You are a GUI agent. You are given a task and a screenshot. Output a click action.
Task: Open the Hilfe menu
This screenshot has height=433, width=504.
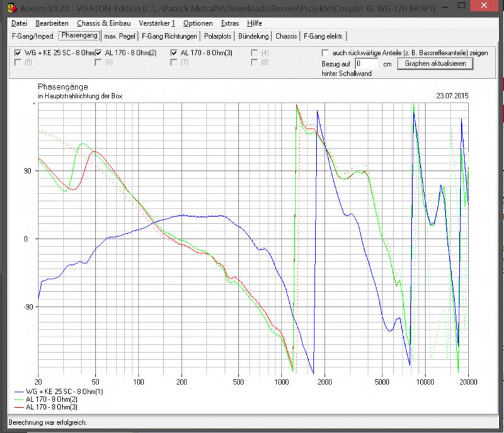pyautogui.click(x=255, y=23)
